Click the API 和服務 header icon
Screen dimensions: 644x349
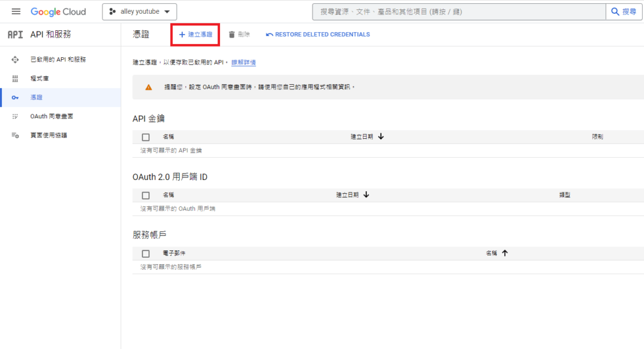coord(15,35)
